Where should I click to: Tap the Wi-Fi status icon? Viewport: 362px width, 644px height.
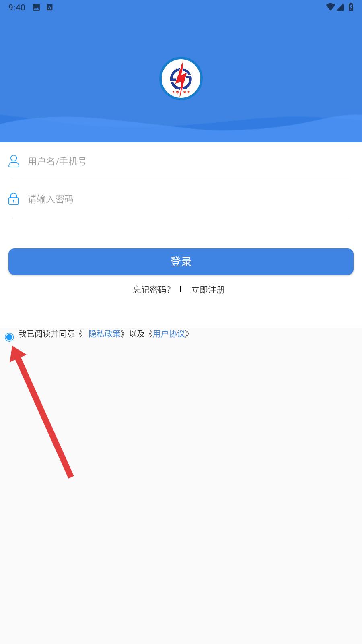(x=330, y=7)
